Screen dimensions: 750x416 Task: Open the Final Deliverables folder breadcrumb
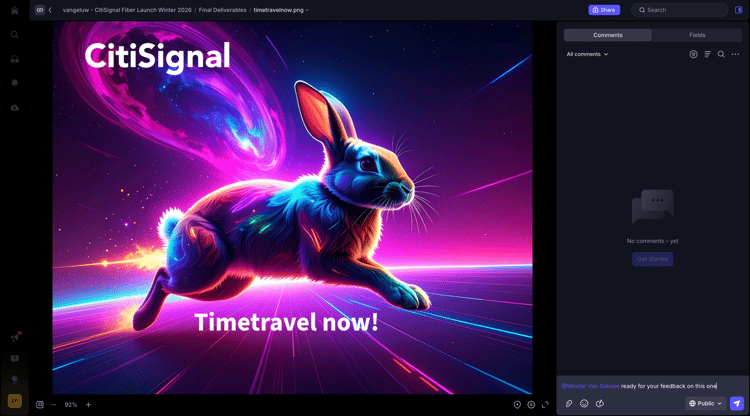(222, 10)
